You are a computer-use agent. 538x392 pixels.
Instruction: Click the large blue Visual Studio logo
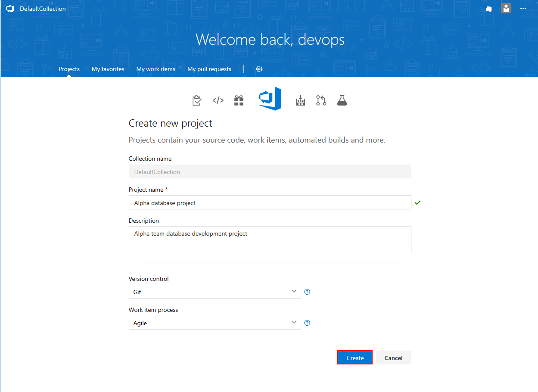pos(270,99)
